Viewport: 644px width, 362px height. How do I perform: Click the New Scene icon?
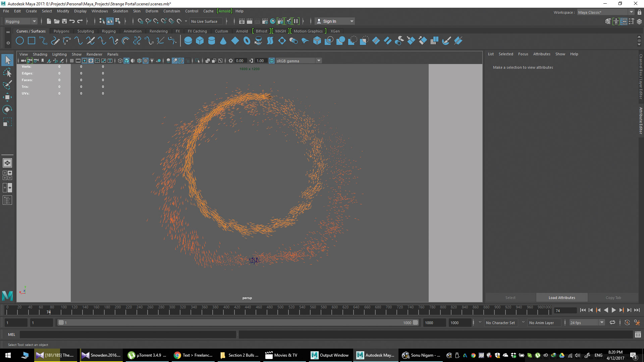(49, 21)
